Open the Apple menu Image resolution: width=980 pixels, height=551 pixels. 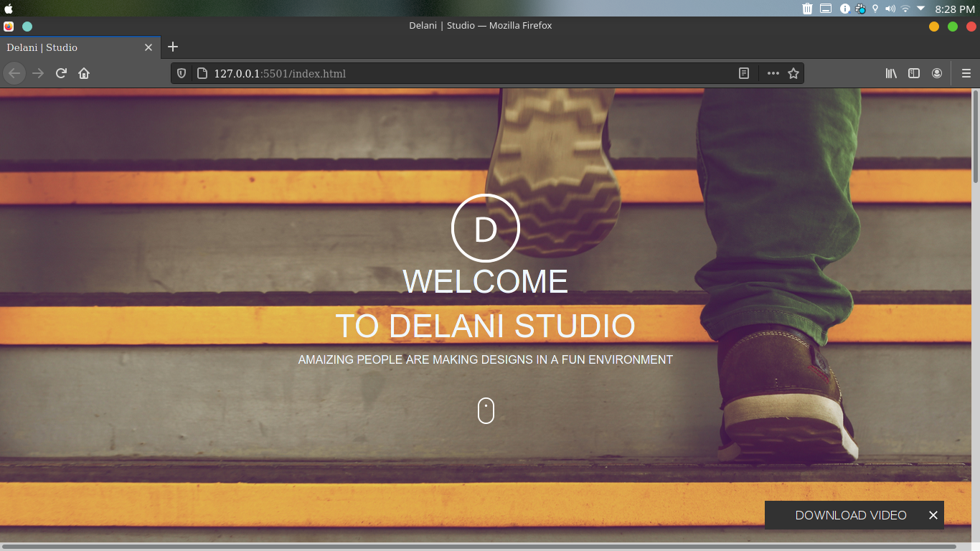[10, 9]
